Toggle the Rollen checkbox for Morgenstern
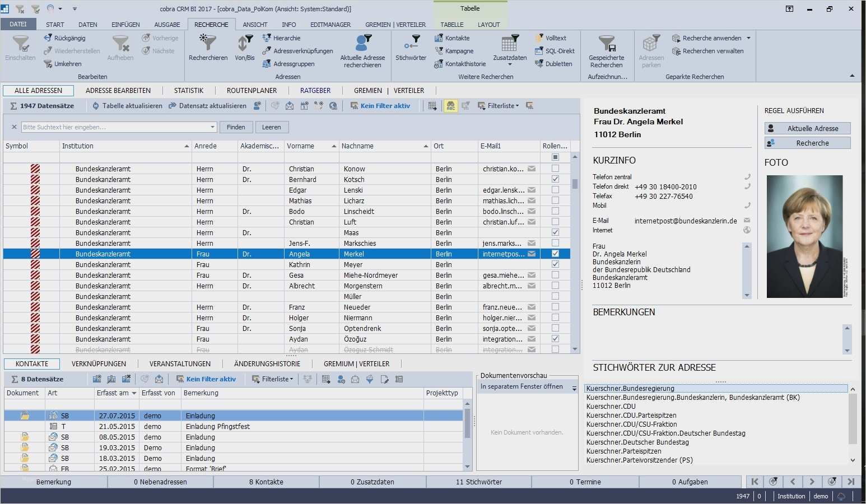Viewport: 866px width, 504px height. pyautogui.click(x=555, y=286)
